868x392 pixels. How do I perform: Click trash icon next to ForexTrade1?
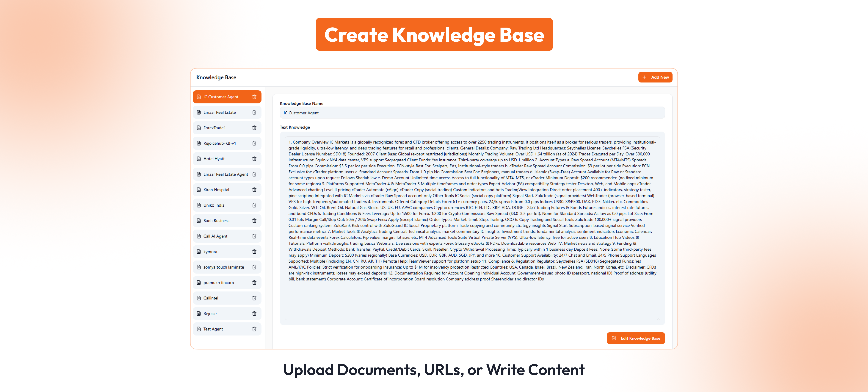point(254,128)
